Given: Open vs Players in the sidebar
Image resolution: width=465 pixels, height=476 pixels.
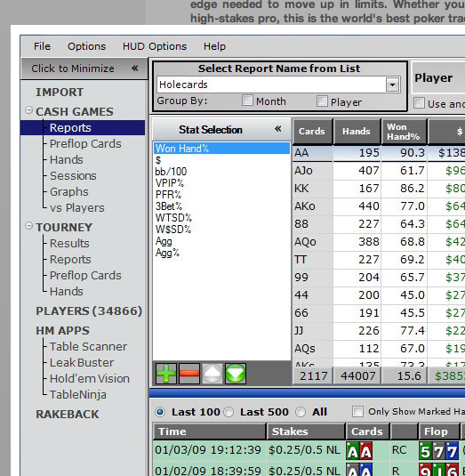Looking at the screenshot, I should tap(76, 208).
